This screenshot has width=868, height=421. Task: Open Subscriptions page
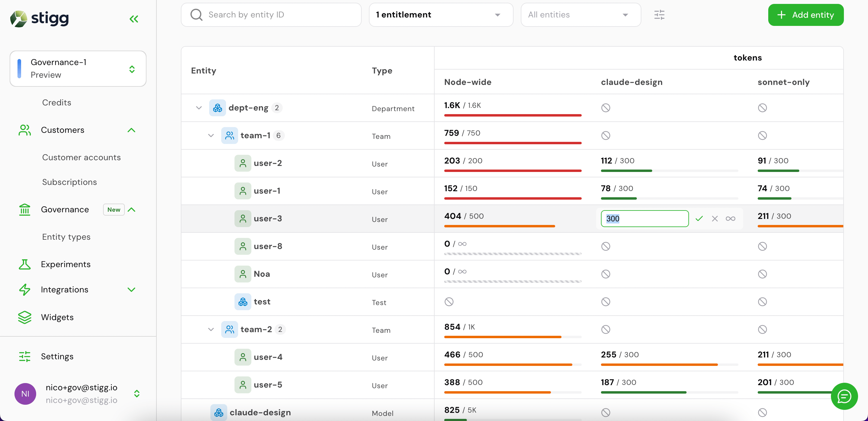[69, 182]
